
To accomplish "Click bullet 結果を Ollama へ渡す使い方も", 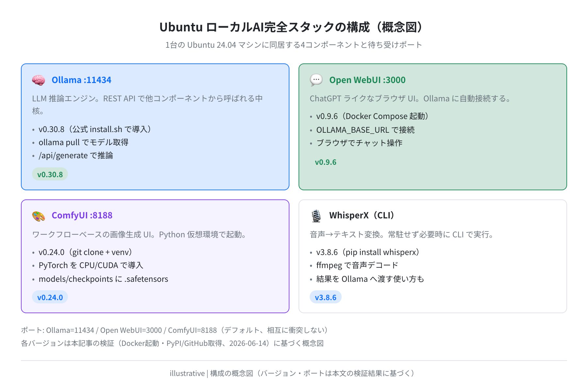I will [x=370, y=279].
